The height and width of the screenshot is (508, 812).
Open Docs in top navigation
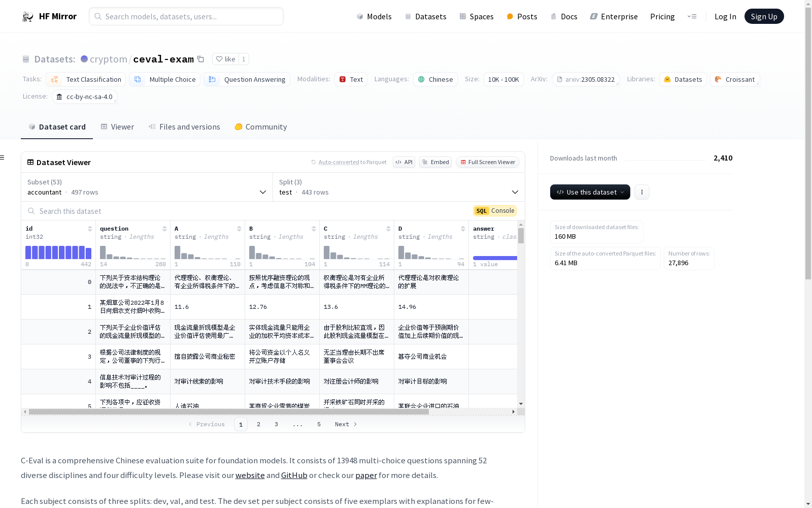(x=564, y=16)
